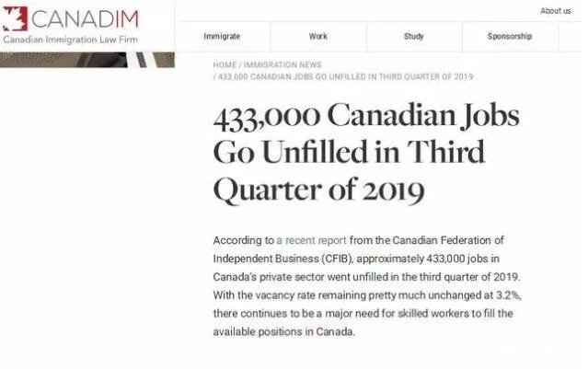Go to the Sponsorship menu item
The width and height of the screenshot is (588, 369).
[x=510, y=37]
